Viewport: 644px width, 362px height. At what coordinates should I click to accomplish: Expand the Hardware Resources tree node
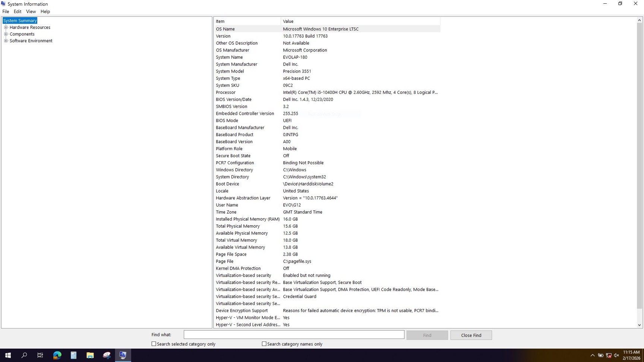coord(6,27)
